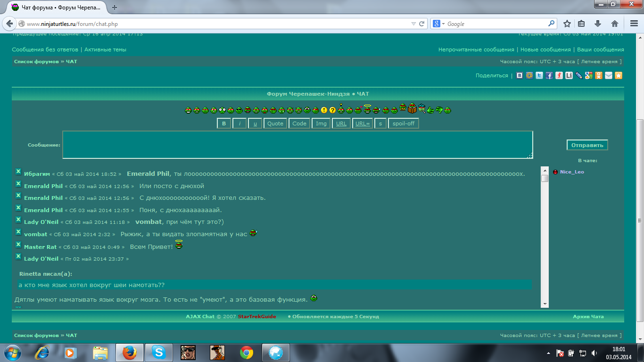Open Сообщения без ответов link
Viewport: 644px width, 362px height.
(45, 49)
